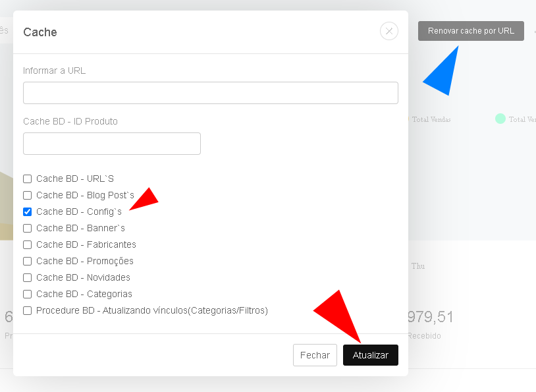536x392 pixels.
Task: Select the Cache BD - Fabricantes checkbox
Action: [28, 245]
